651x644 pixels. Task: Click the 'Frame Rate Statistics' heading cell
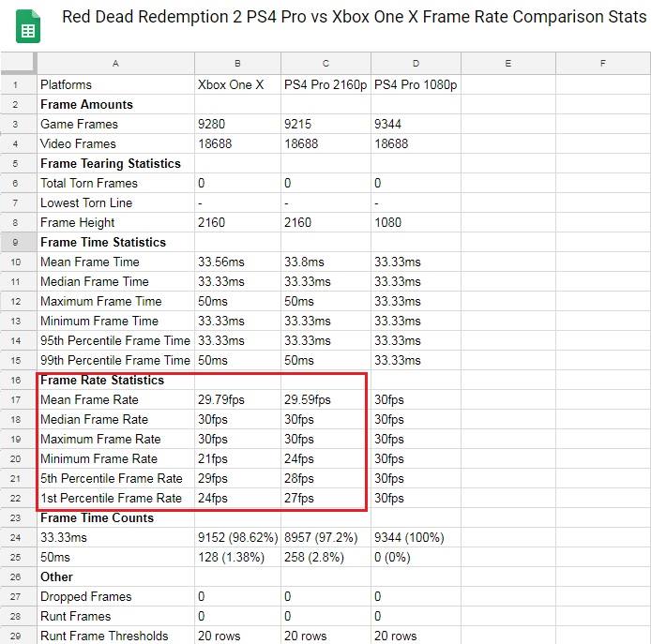[115, 380]
